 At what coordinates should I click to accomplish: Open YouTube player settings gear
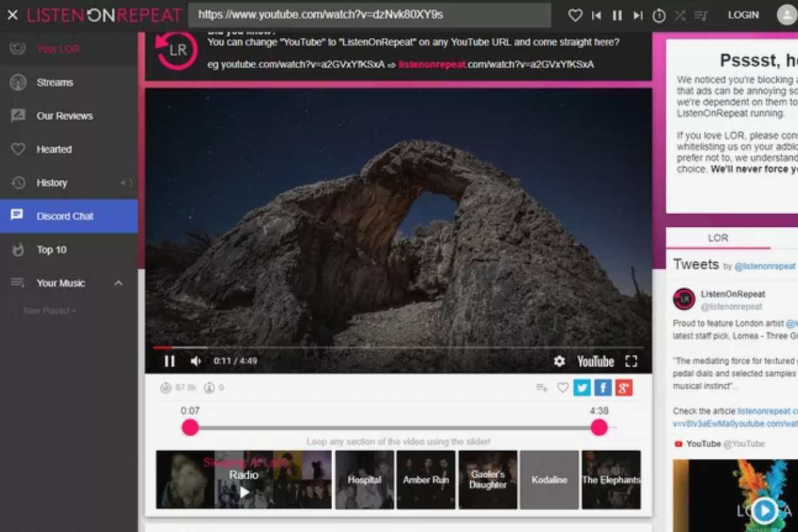click(x=559, y=361)
